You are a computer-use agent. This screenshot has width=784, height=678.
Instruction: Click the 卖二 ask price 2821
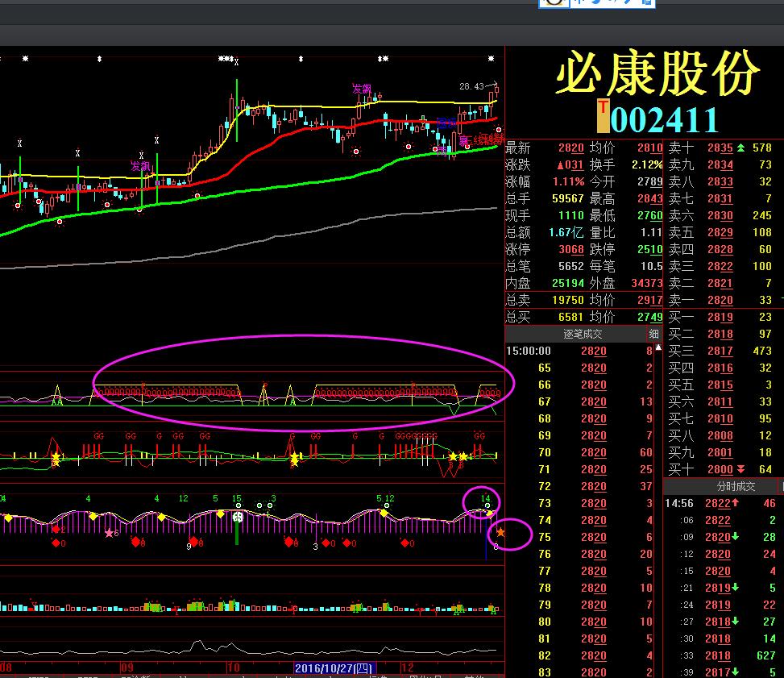pos(720,283)
